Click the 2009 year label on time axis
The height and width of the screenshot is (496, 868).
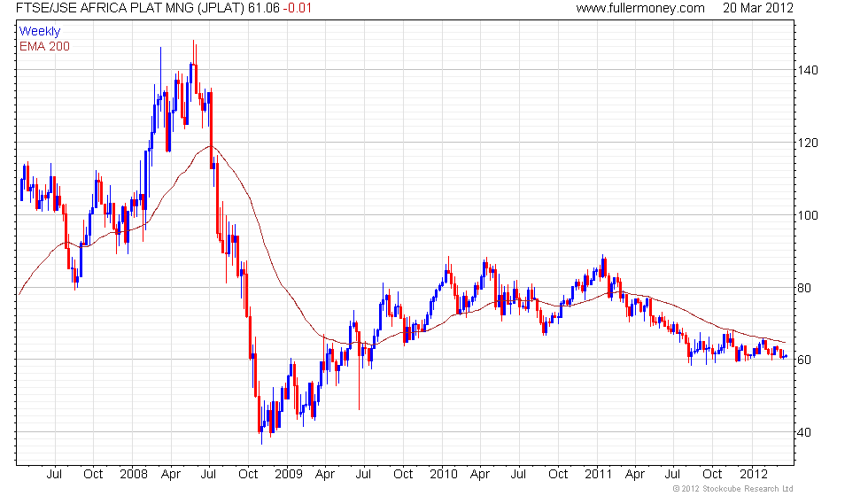(289, 475)
